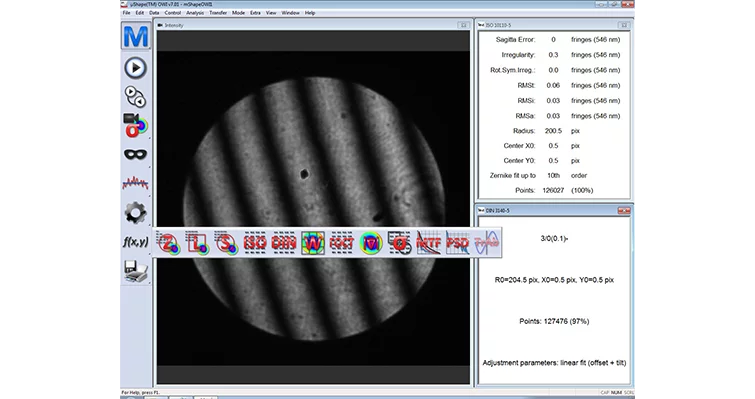Open the Transfer menu
This screenshot has width=755, height=399.
[218, 13]
